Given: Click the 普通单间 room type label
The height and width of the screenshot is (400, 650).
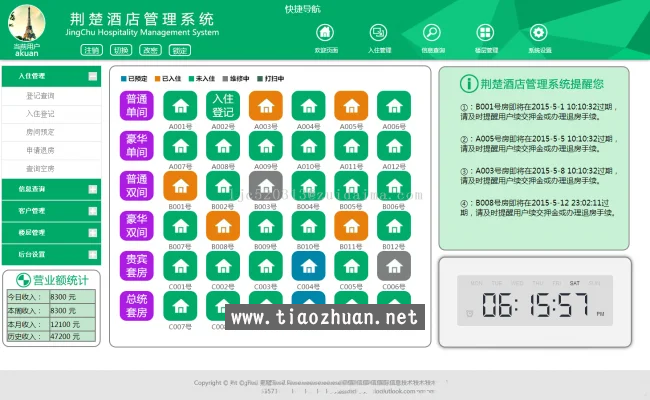Looking at the screenshot, I should [137, 106].
